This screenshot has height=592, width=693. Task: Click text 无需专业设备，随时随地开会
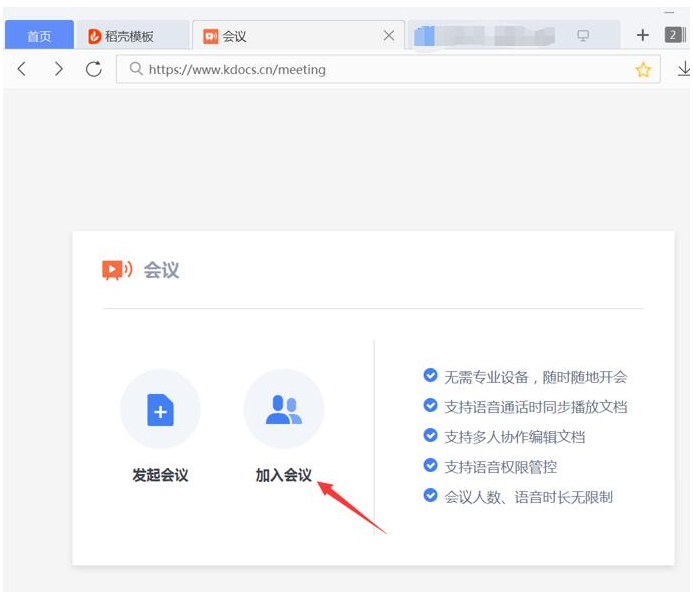pyautogui.click(x=536, y=377)
